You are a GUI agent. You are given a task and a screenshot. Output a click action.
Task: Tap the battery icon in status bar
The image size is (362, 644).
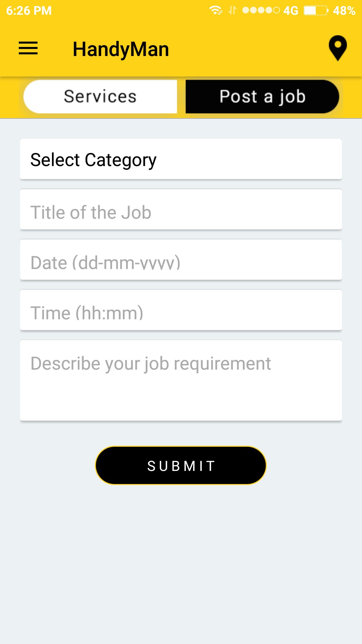click(316, 10)
